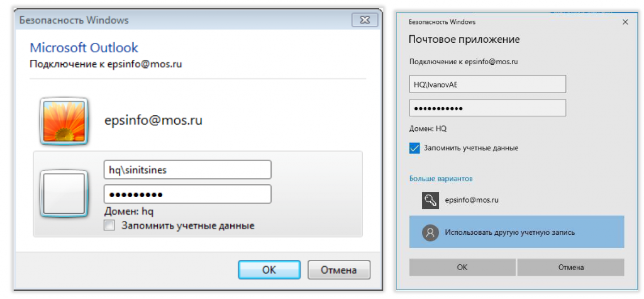
Task: Click the HQ\IvanovAE username field
Action: (487, 84)
